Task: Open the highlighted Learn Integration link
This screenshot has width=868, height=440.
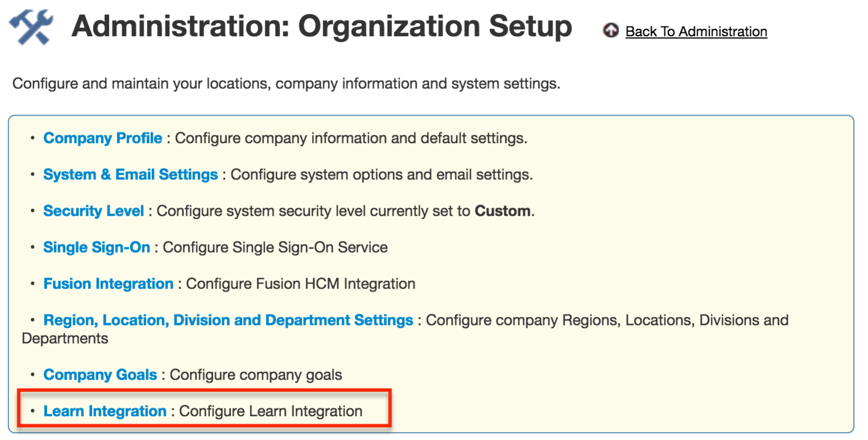Action: 105,411
